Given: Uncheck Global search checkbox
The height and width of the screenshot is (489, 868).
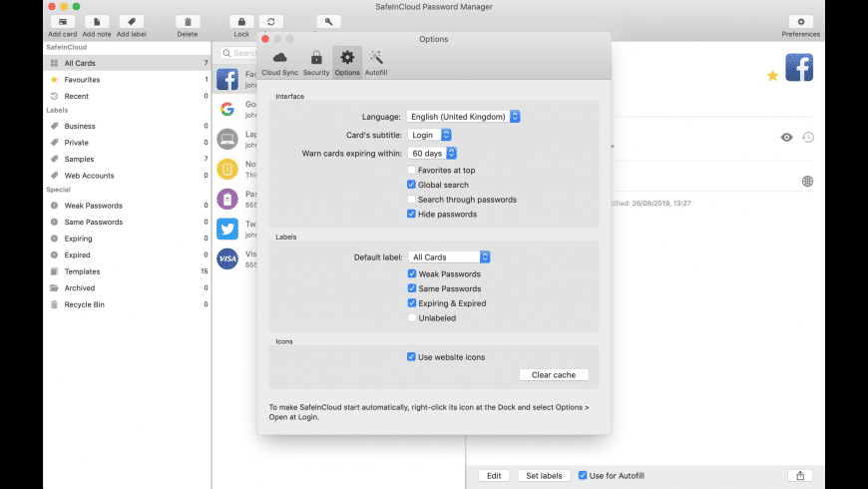Looking at the screenshot, I should click(411, 185).
